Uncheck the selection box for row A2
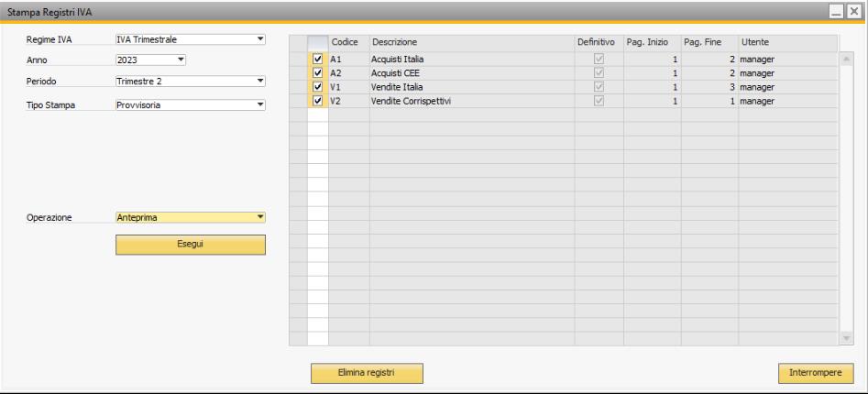Screen dimensions: 868x394 click(318, 73)
